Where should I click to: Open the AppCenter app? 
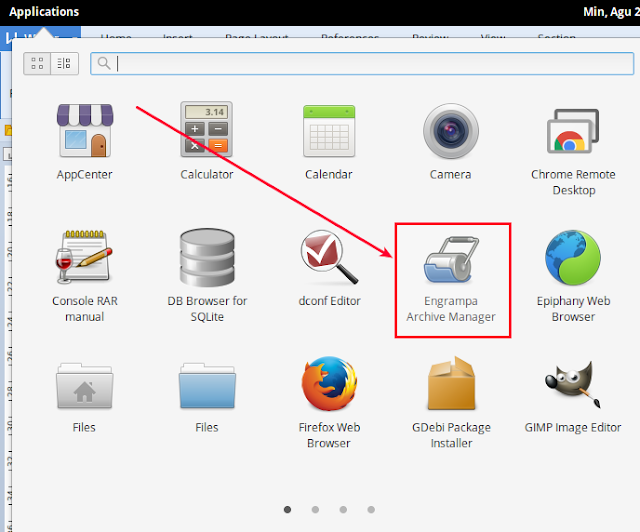(84, 141)
